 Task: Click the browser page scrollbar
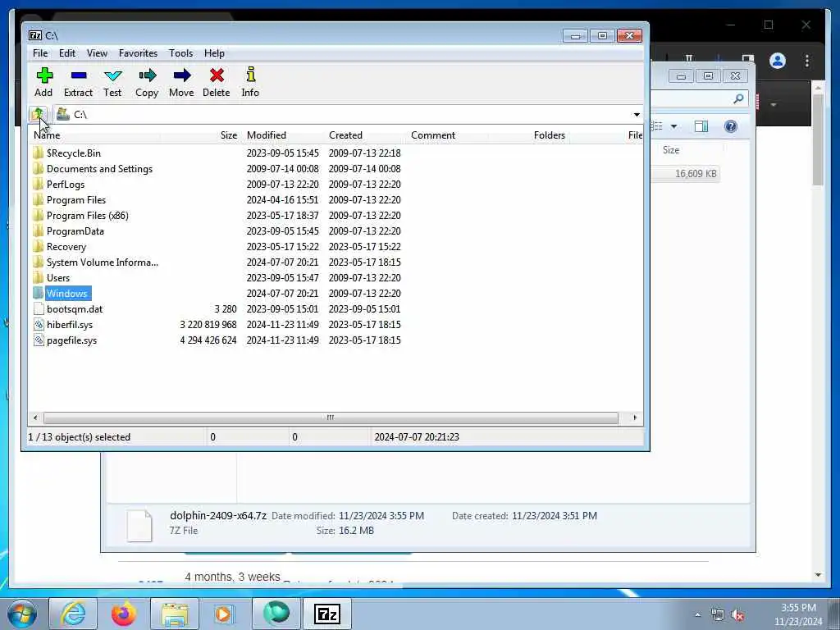(818, 139)
